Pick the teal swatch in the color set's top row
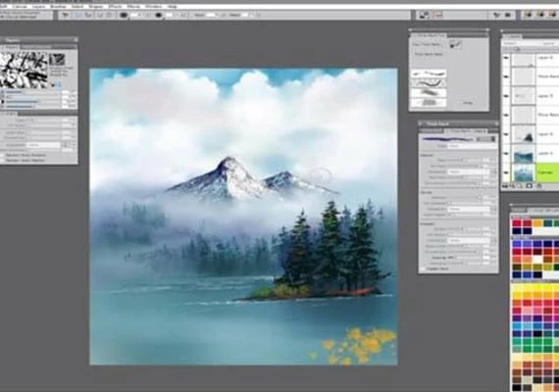 click(x=547, y=223)
